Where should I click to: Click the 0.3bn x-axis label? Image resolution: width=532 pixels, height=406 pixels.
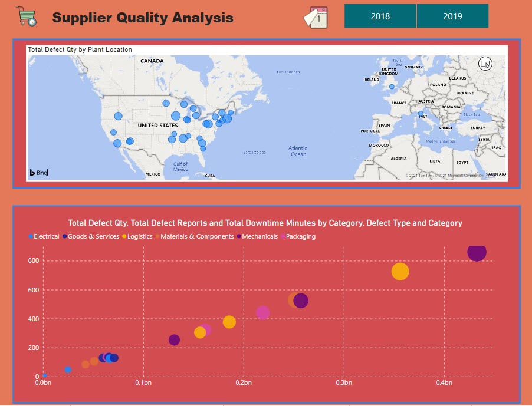[344, 382]
